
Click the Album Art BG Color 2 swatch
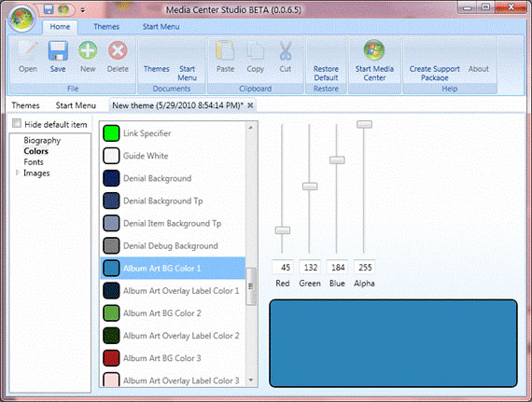111,313
